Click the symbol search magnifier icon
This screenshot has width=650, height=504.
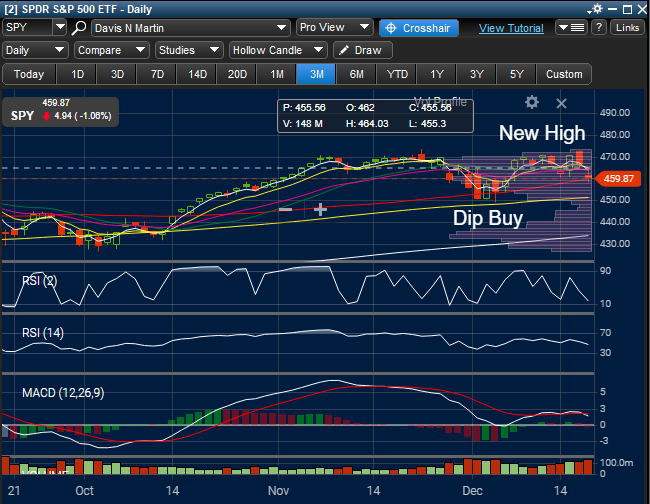coord(79,28)
